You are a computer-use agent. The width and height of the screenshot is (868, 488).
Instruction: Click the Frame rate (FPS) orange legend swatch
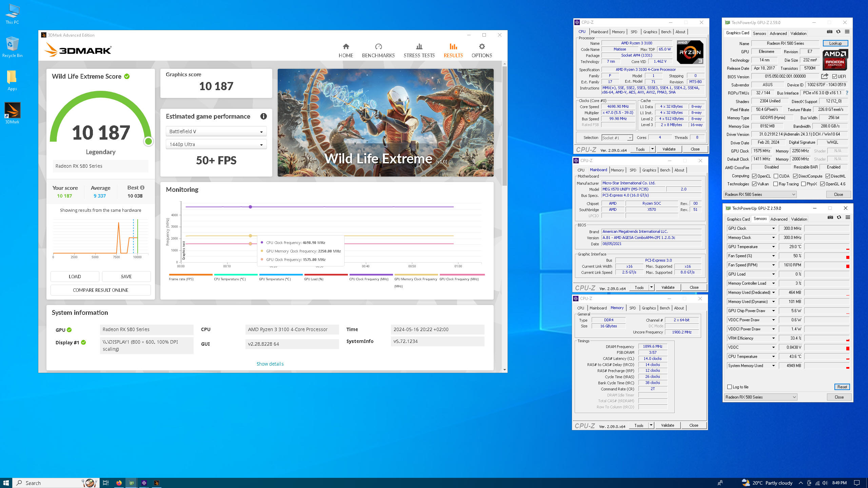191,274
